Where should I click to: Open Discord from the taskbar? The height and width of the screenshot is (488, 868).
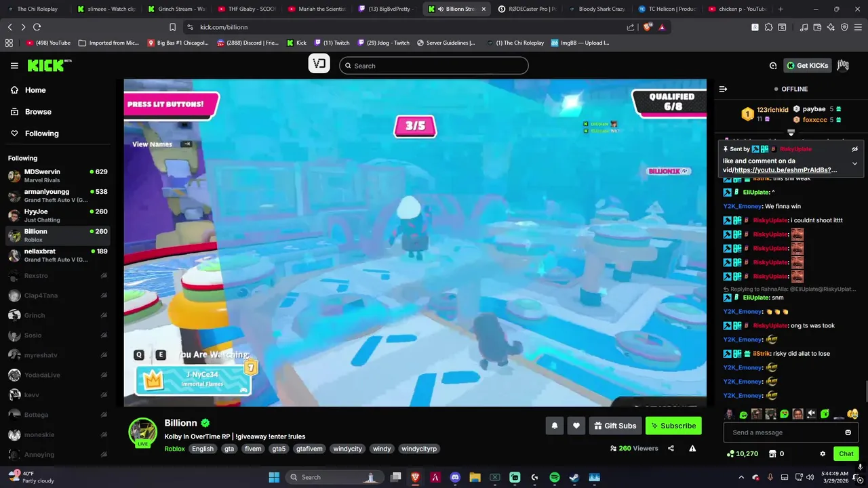coord(455,477)
